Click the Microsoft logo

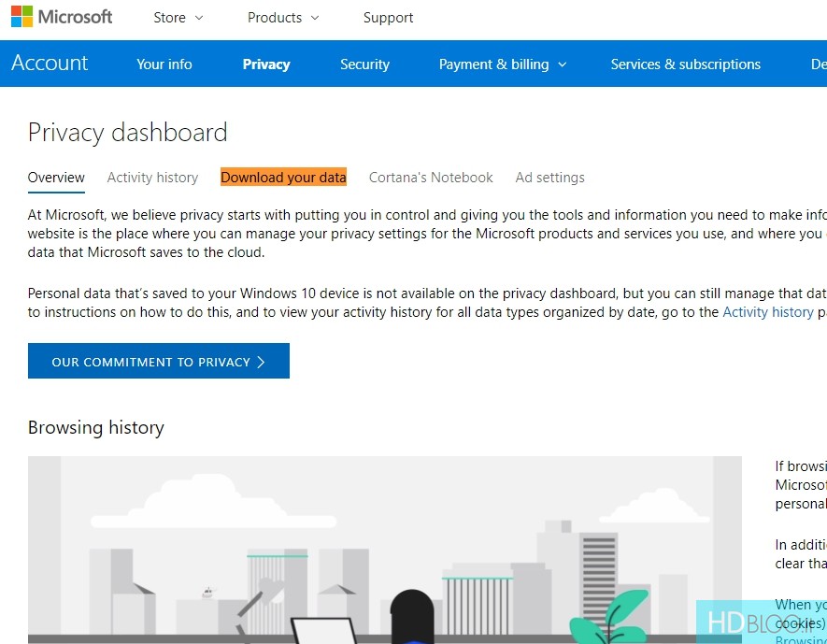pyautogui.click(x=62, y=17)
